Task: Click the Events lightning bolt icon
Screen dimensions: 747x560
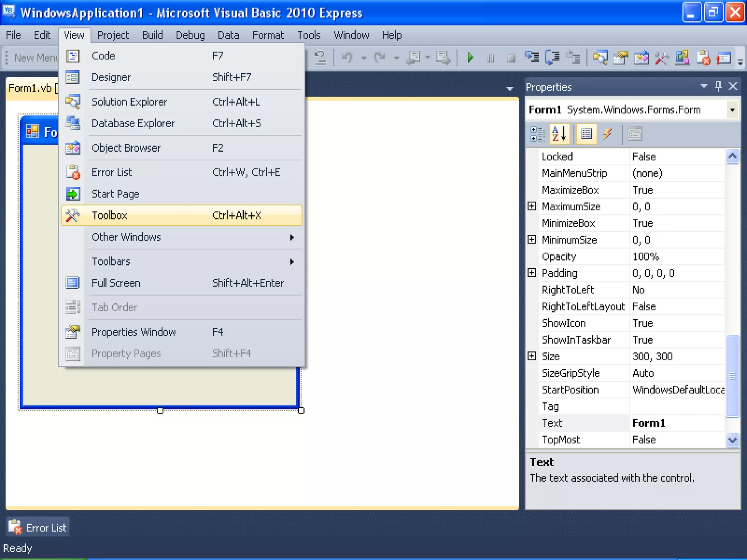Action: [607, 134]
